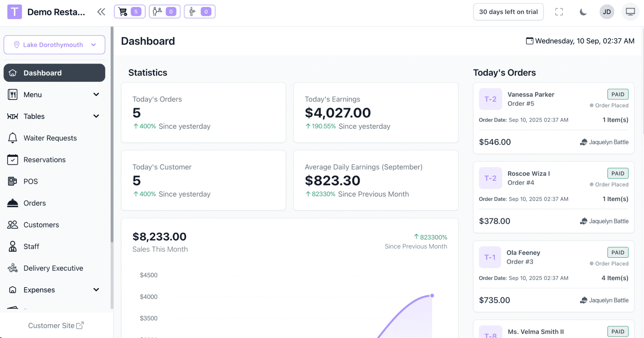The image size is (644, 338).
Task: Click the display/screen toggle in the header
Action: pos(630,12)
